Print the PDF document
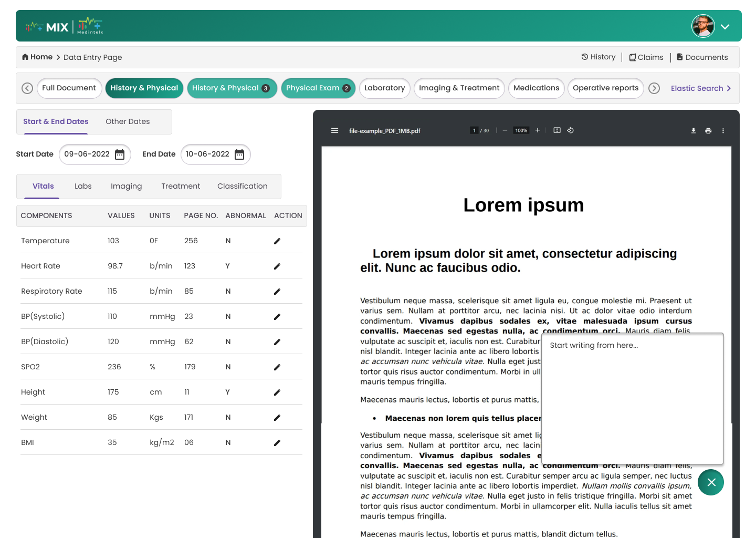The width and height of the screenshot is (756, 538). click(x=708, y=131)
